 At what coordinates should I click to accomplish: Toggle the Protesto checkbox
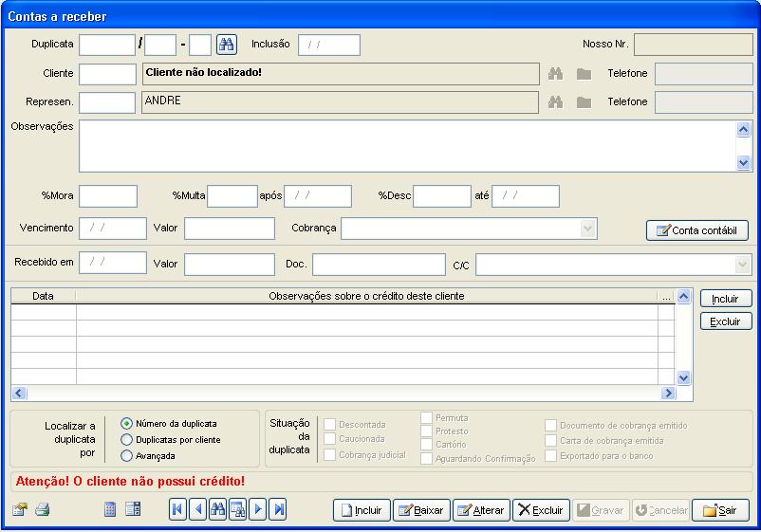point(427,431)
